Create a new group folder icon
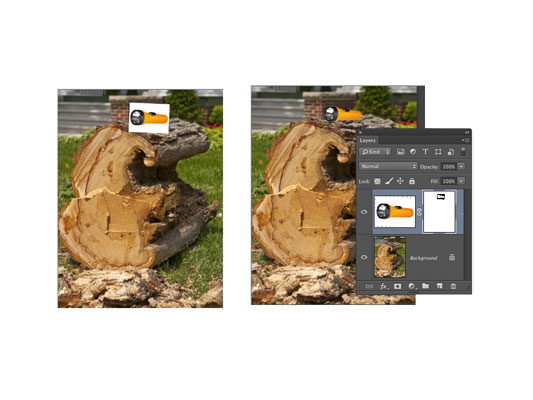 click(425, 286)
